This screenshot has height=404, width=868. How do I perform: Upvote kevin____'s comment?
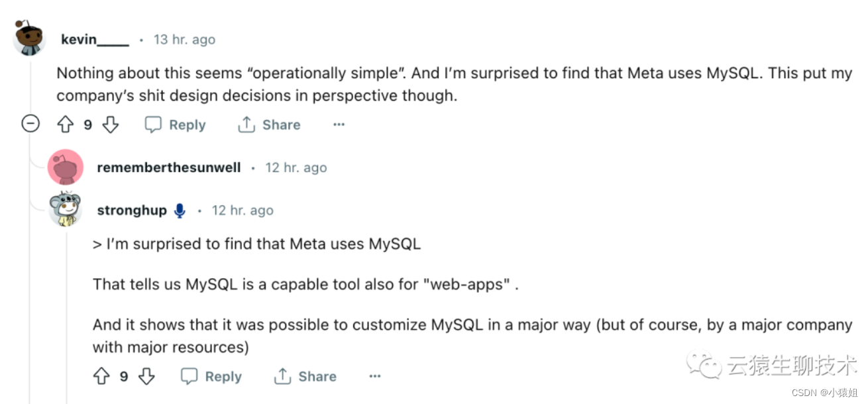[64, 125]
